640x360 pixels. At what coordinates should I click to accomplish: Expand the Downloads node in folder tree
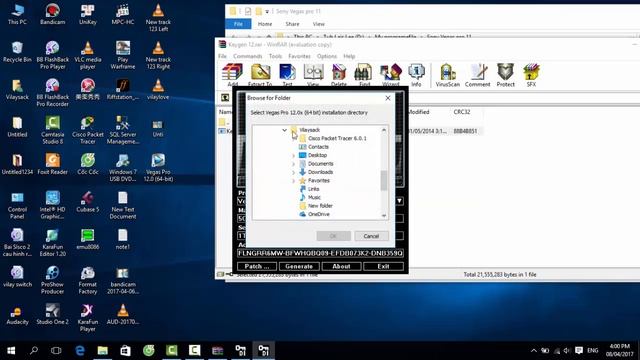[x=293, y=172]
